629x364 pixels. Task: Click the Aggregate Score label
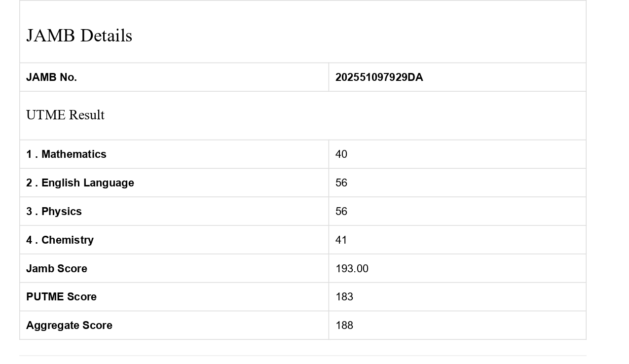[x=69, y=326]
